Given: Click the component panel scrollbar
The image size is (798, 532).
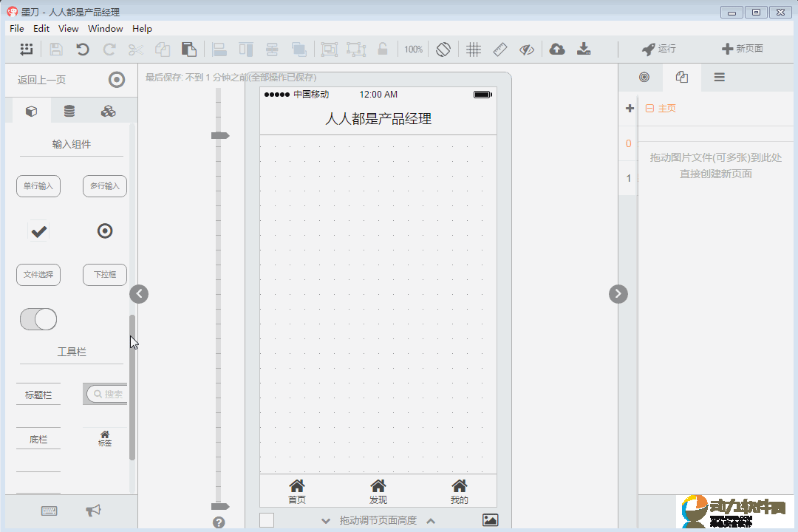Looking at the screenshot, I should [132, 388].
